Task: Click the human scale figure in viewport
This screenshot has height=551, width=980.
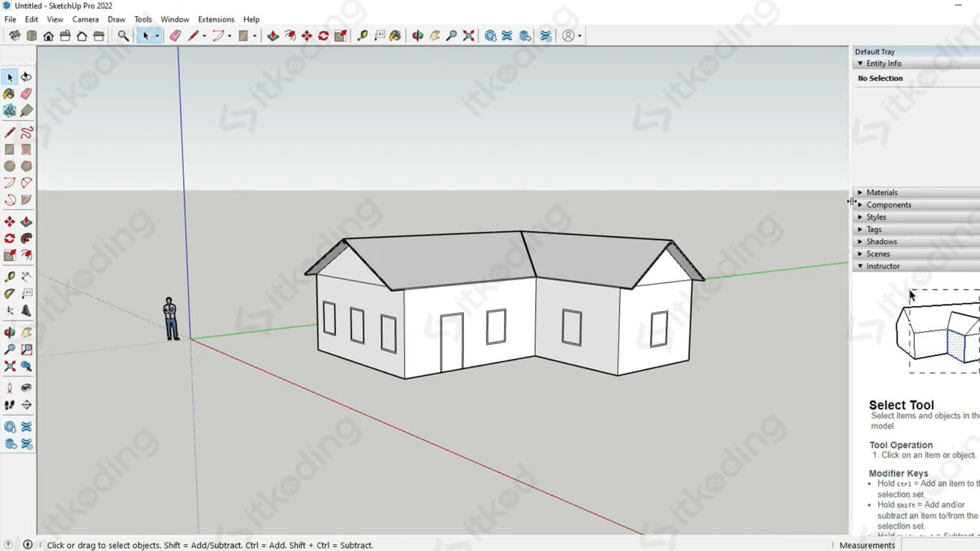Action: pos(170,319)
